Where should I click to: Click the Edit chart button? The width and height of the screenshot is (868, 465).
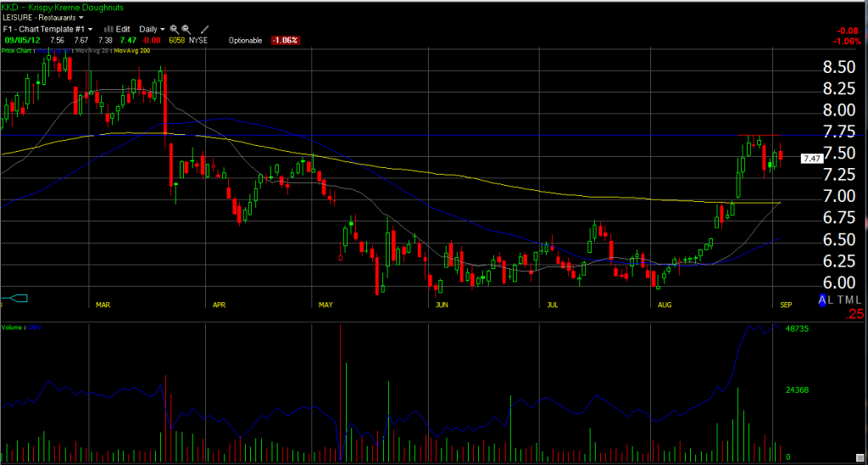(123, 29)
